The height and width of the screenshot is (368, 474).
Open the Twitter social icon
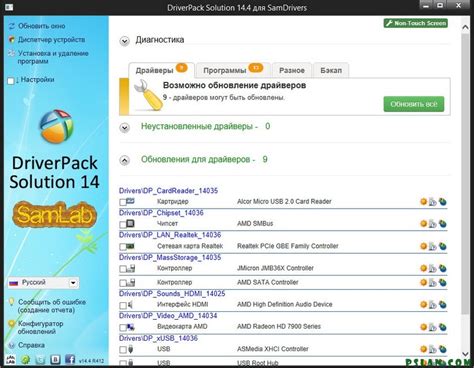[x=40, y=359]
